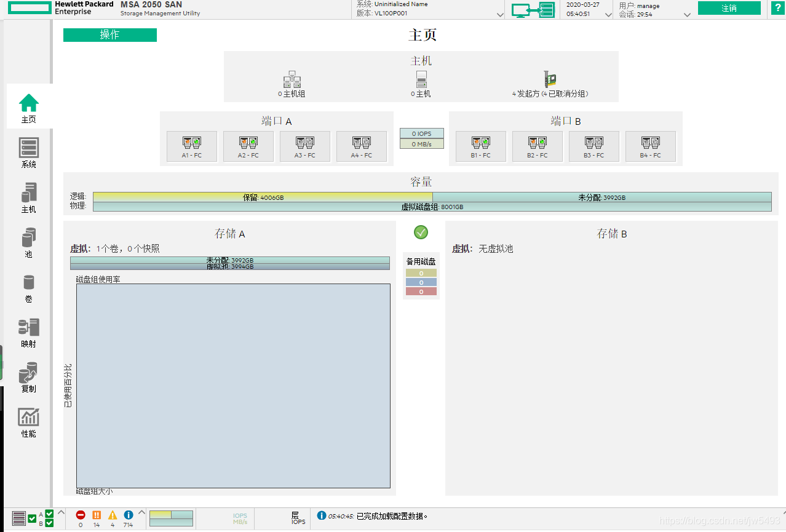Click the 0 主机组 host groups icon
This screenshot has width=786, height=532.
point(292,80)
